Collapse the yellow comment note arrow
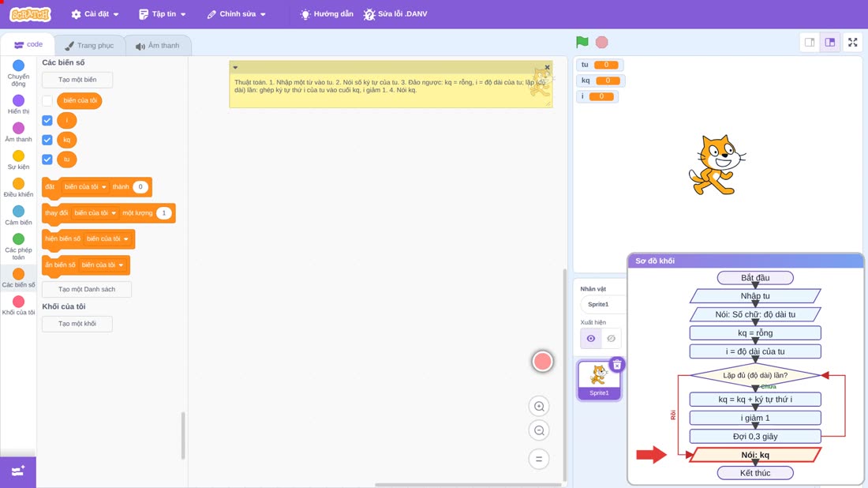 (235, 68)
